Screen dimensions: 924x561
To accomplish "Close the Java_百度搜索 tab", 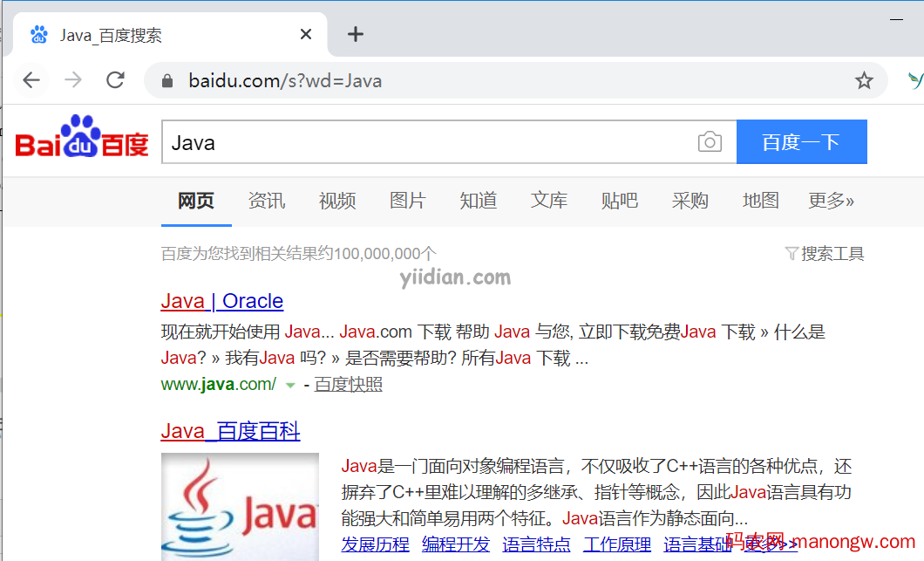I will 306,34.
